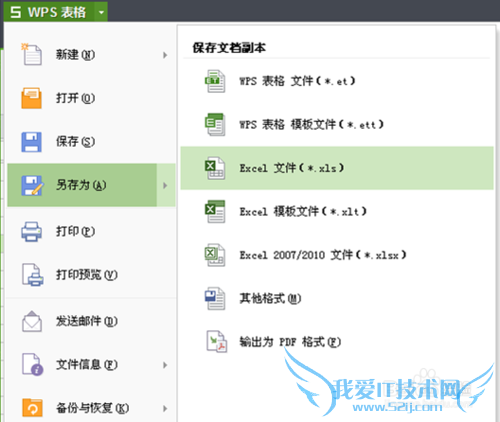This screenshot has width=500, height=422.
Task: Click the 保存 floppy disk icon
Action: 31,142
